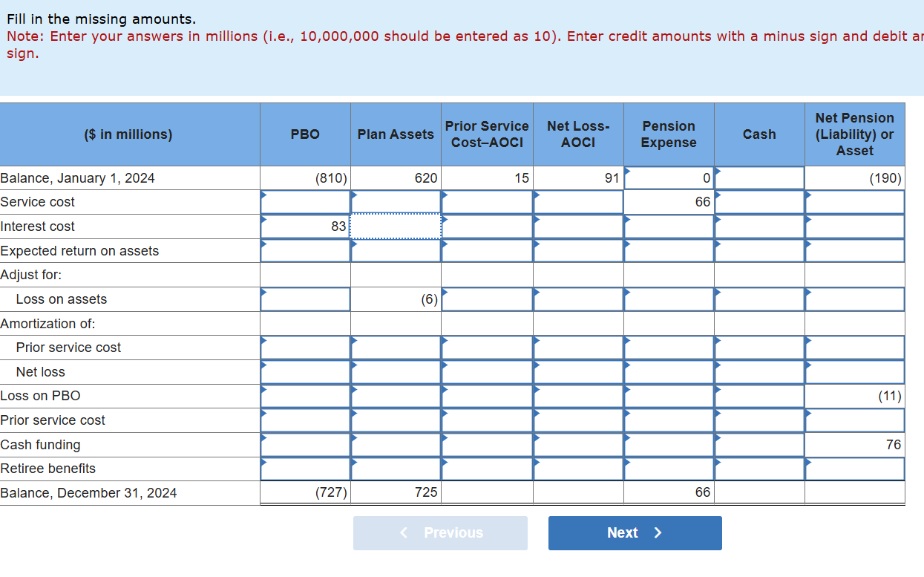924x577 pixels.
Task: Select the Interest cost PBO cell containing 83
Action: click(304, 226)
